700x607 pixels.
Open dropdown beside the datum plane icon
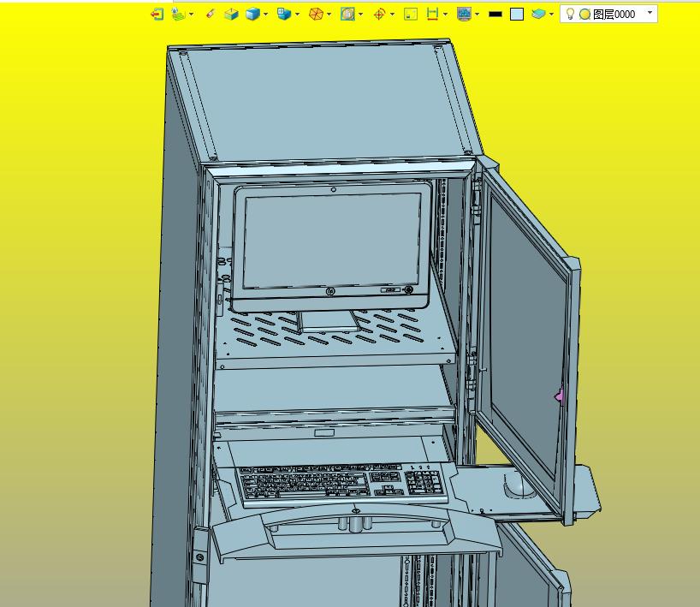(192, 15)
